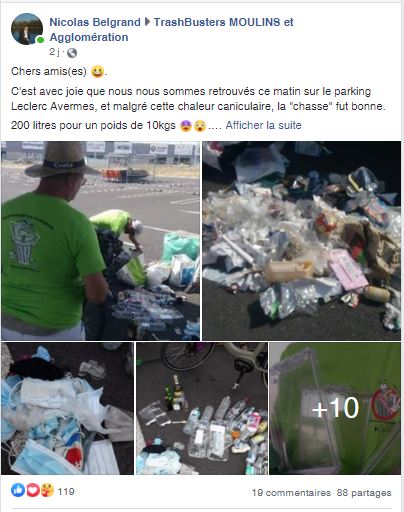Click the green online status dot
This screenshot has height=512, width=404.
(x=40, y=40)
